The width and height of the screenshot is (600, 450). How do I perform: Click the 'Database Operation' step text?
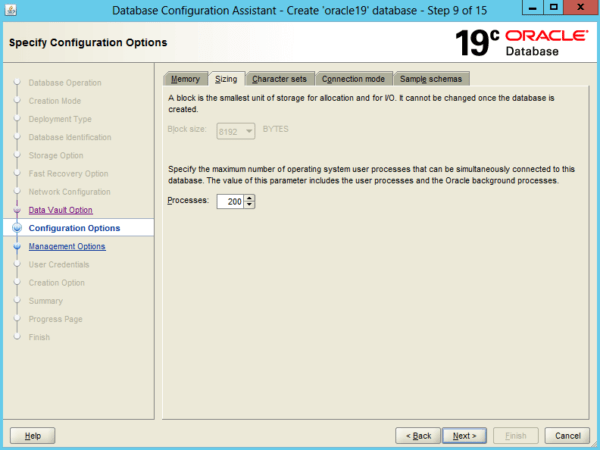coord(65,83)
